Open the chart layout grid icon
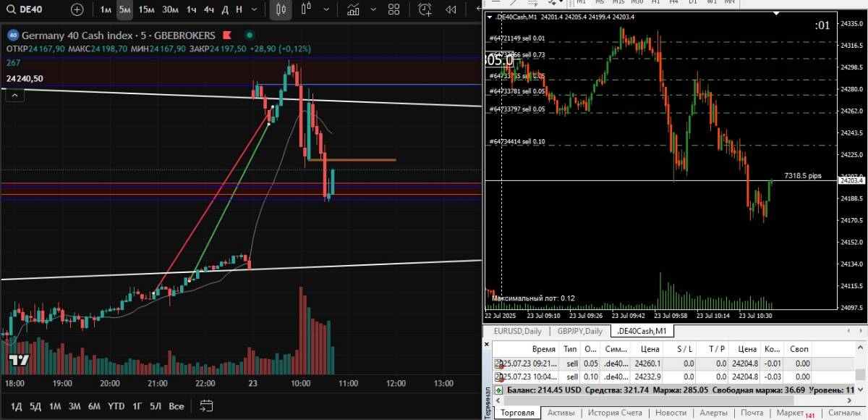The image size is (868, 420). click(394, 9)
